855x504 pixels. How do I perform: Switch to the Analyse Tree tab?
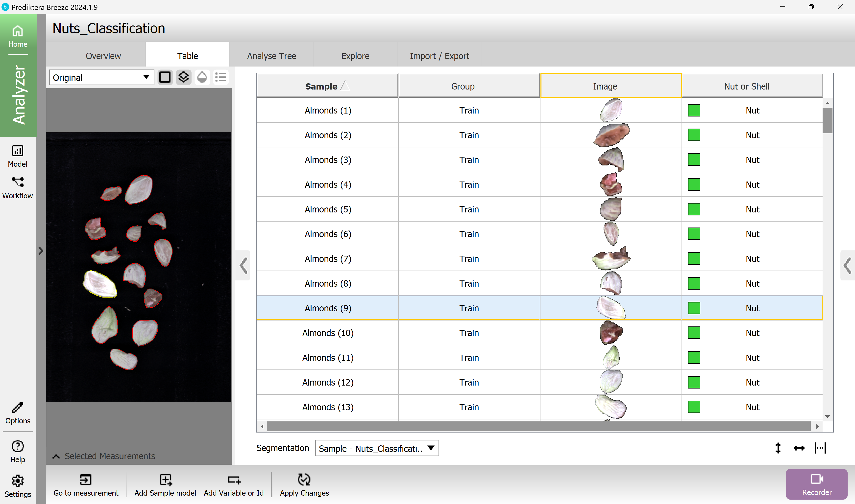click(x=271, y=56)
